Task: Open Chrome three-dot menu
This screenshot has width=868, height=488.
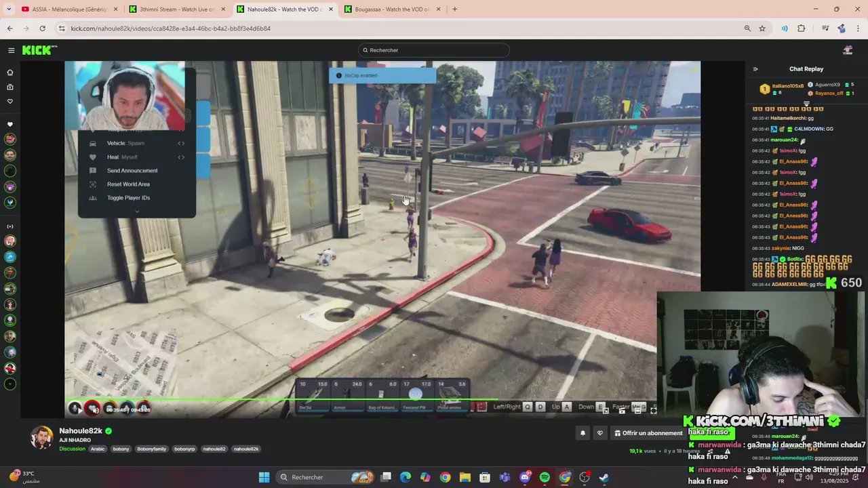Action: tap(858, 28)
